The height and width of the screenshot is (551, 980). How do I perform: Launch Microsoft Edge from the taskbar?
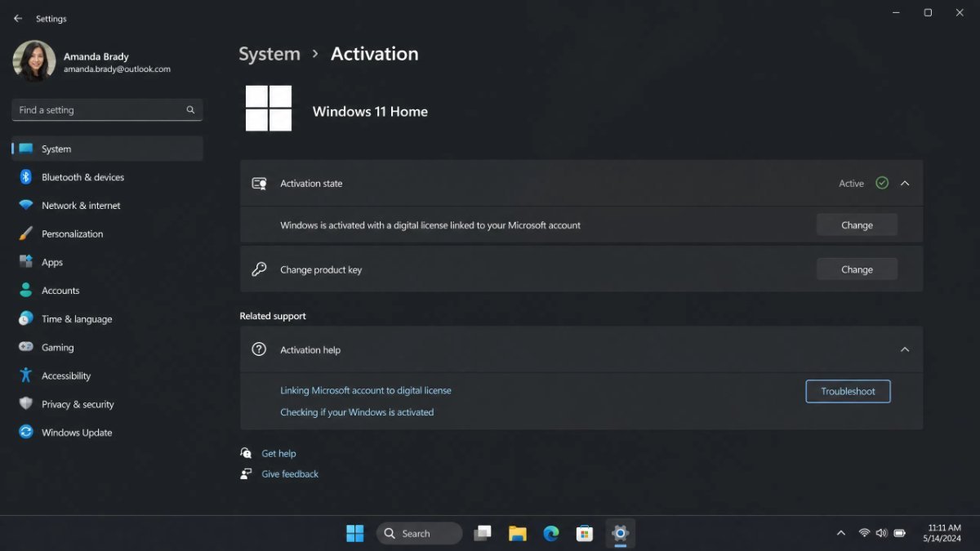pos(551,533)
